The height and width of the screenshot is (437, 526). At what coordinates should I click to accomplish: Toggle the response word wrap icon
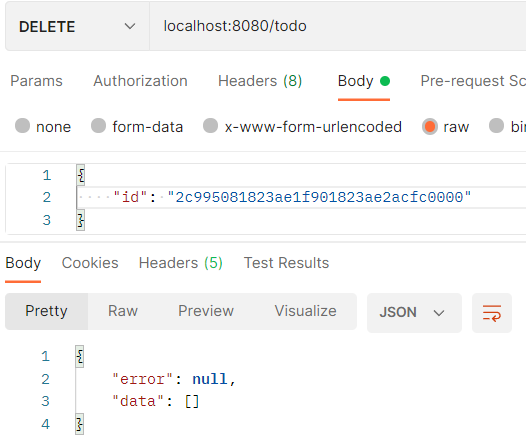(x=491, y=313)
